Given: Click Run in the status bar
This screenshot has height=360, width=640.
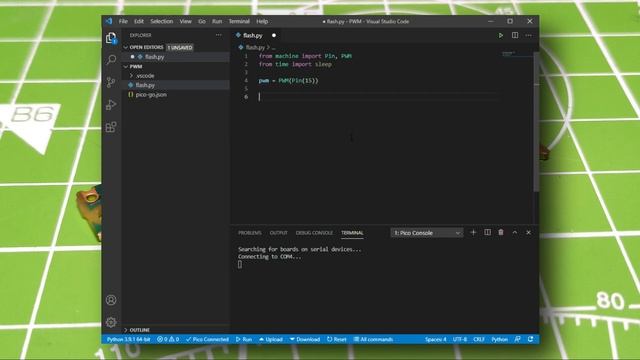Looking at the screenshot, I should tap(244, 339).
